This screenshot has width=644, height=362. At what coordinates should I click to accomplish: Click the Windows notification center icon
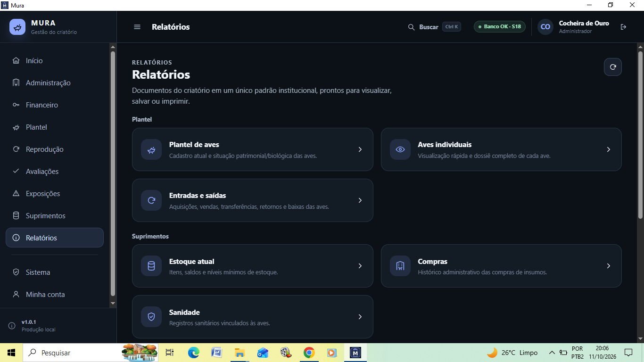[628, 353]
